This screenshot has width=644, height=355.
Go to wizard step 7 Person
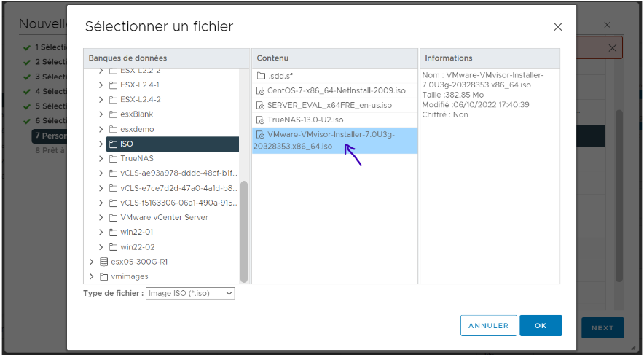coord(50,136)
